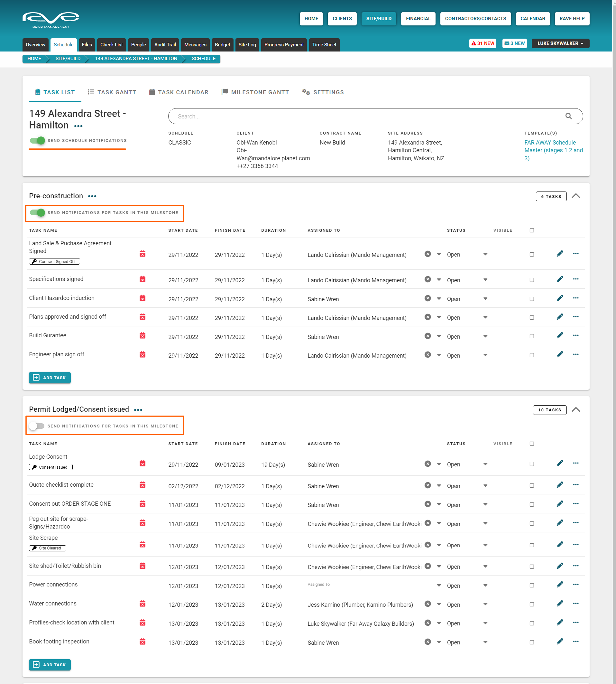
Task: Disable Send Schedule Notifications toggle
Action: pos(37,141)
